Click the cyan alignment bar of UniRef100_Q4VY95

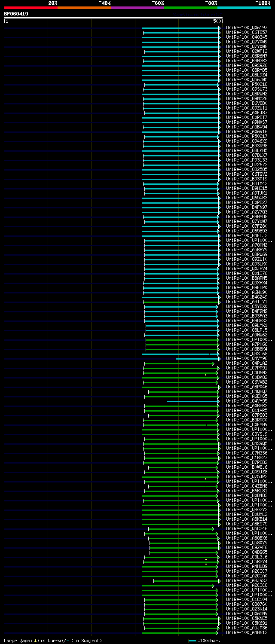tap(193, 401)
